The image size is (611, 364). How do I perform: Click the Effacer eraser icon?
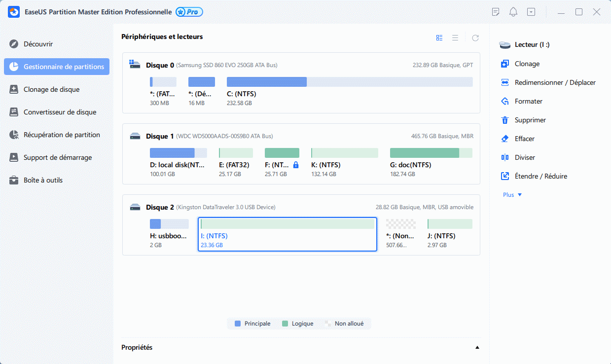[x=504, y=139]
